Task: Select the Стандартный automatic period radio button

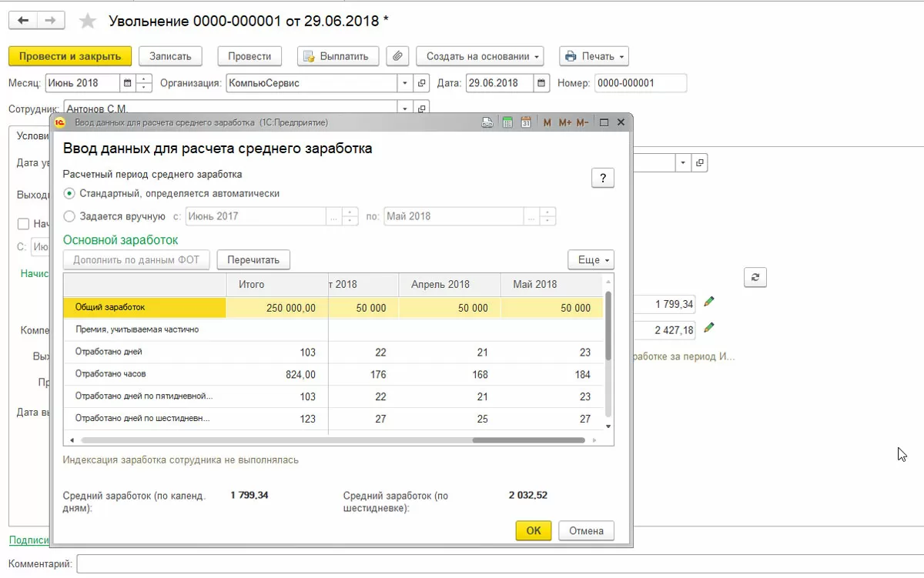Action: click(69, 193)
